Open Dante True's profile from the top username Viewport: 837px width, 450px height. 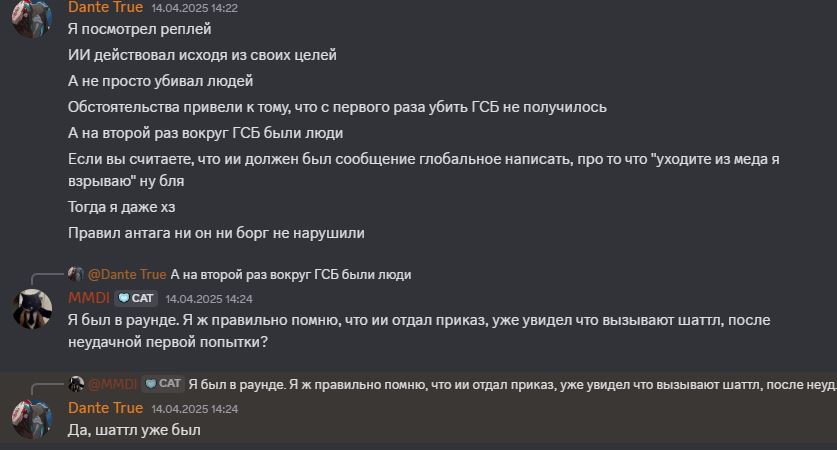(x=106, y=7)
